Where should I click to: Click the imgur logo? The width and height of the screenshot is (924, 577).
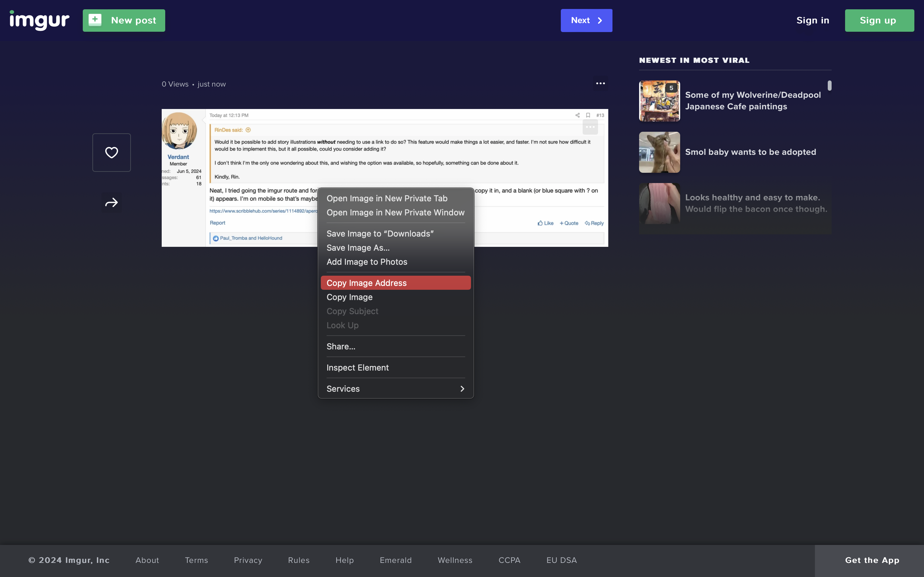tap(38, 20)
